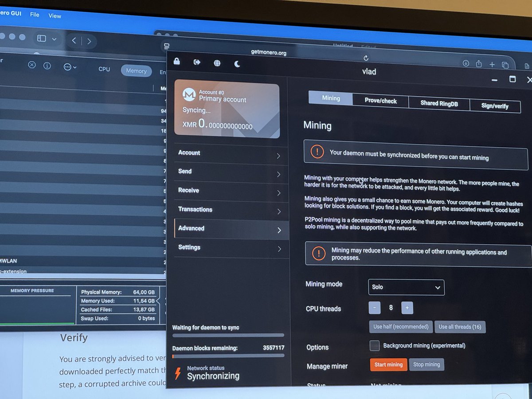This screenshot has height=399, width=532.
Task: Click the lock wallet icon
Action: pyautogui.click(x=176, y=62)
